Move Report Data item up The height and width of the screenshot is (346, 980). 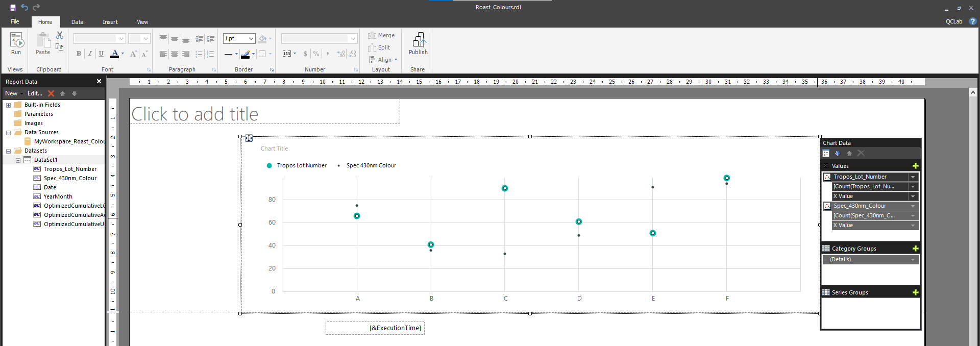pos(63,93)
